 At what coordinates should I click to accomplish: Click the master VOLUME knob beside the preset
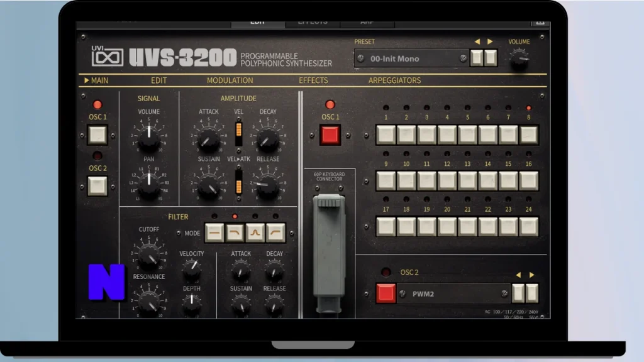click(519, 58)
